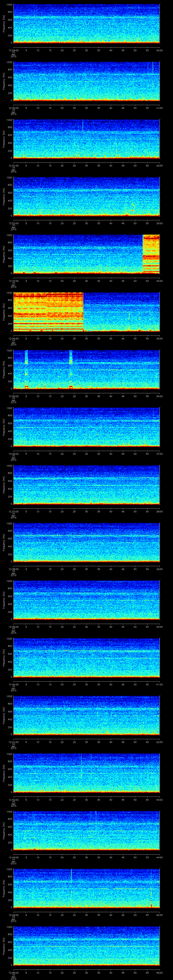Select the "32:00" end time label

pos(160,166)
